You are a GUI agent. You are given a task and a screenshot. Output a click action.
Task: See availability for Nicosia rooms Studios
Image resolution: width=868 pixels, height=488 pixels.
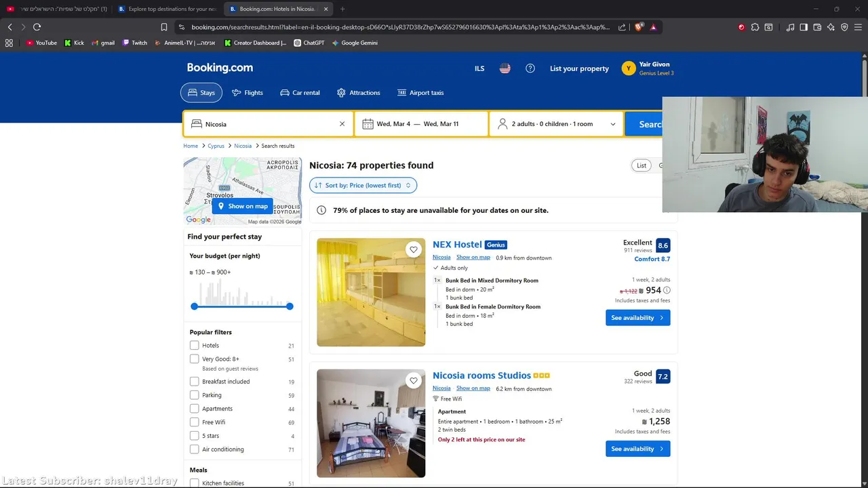pos(638,449)
